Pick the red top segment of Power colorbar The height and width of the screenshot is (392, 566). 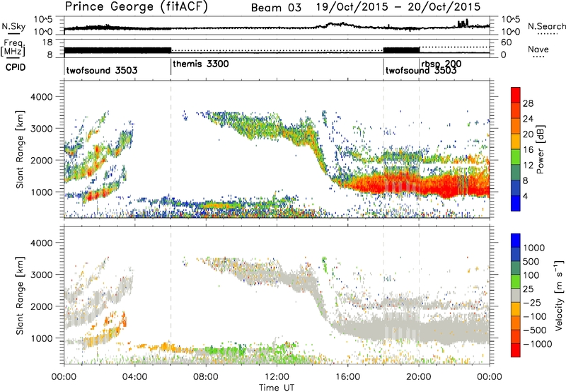tap(516, 95)
